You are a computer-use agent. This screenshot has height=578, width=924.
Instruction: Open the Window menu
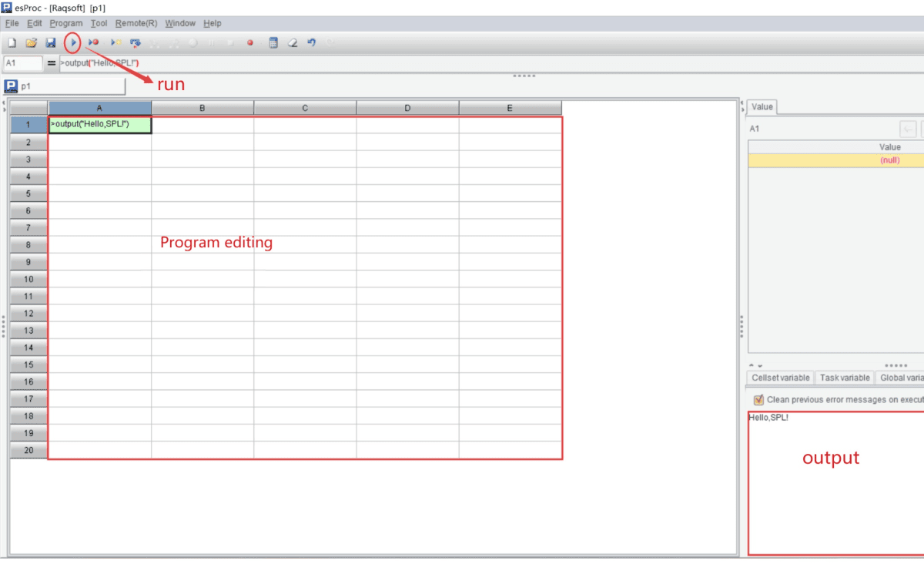(x=180, y=24)
